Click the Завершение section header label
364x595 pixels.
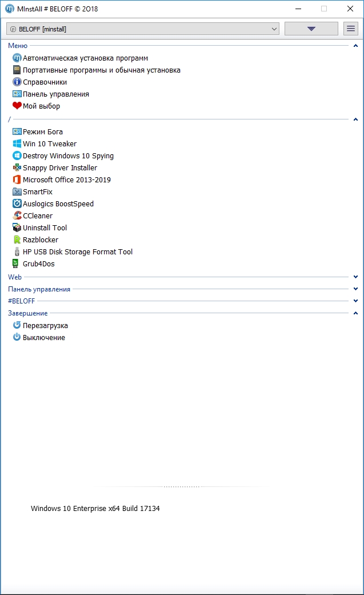27,313
